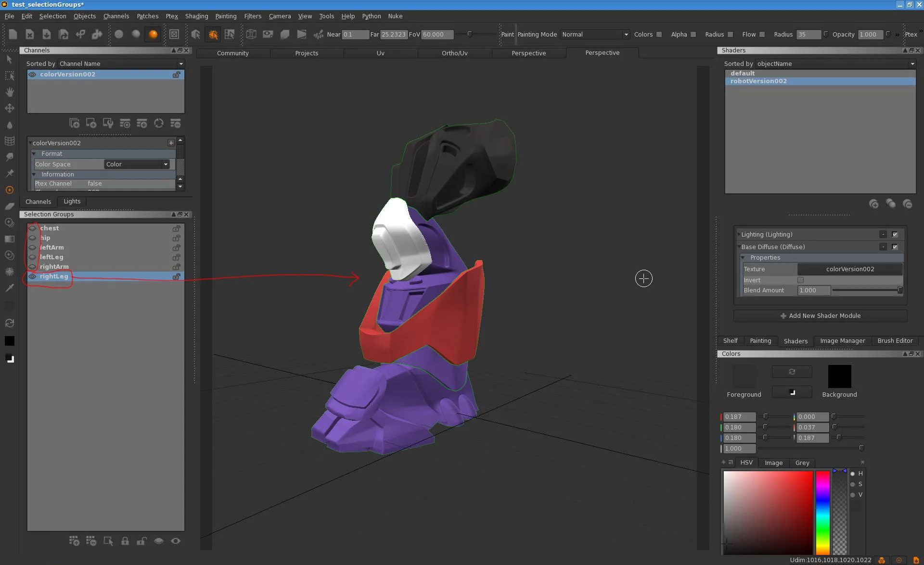Click the Lock selection group padlock icon
This screenshot has width=924, height=565.
point(125,541)
